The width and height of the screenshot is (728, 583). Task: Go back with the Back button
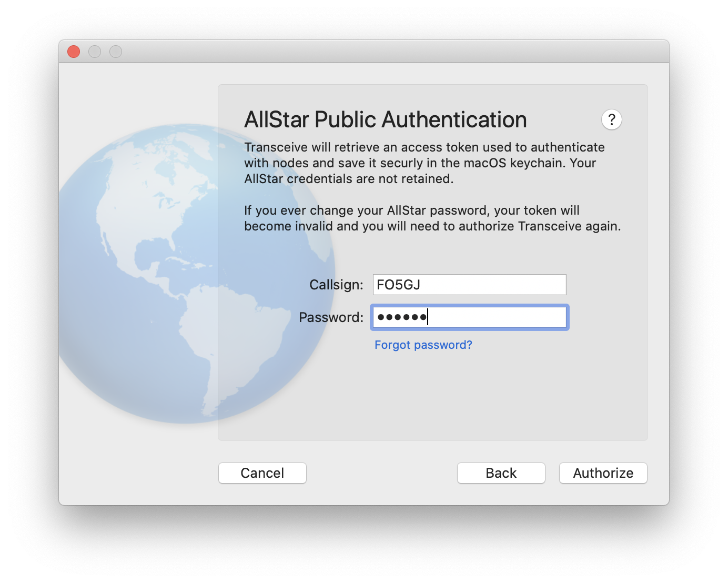501,473
